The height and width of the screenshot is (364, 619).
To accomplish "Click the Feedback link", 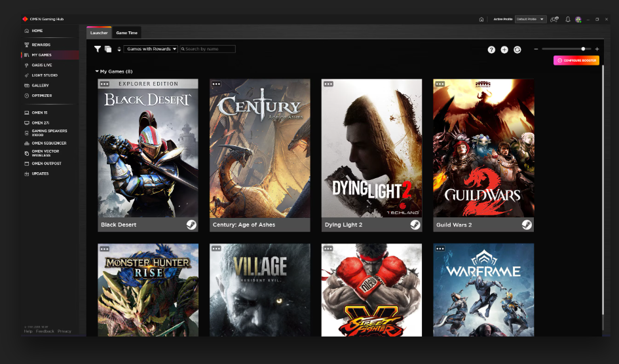I will pos(45,331).
